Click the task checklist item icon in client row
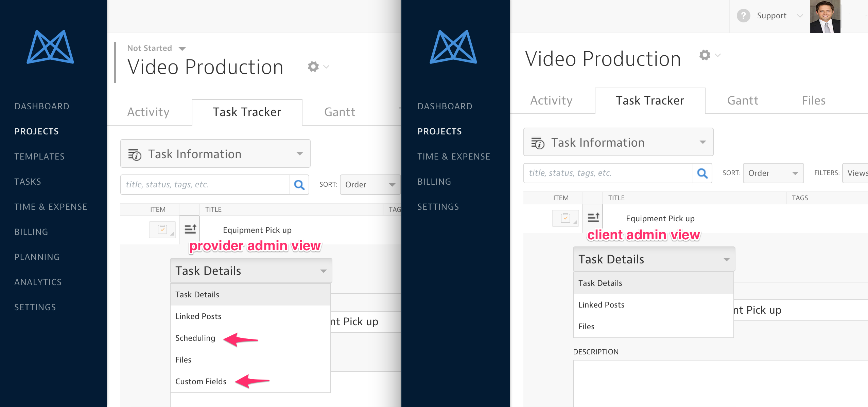This screenshot has height=407, width=868. pyautogui.click(x=565, y=218)
